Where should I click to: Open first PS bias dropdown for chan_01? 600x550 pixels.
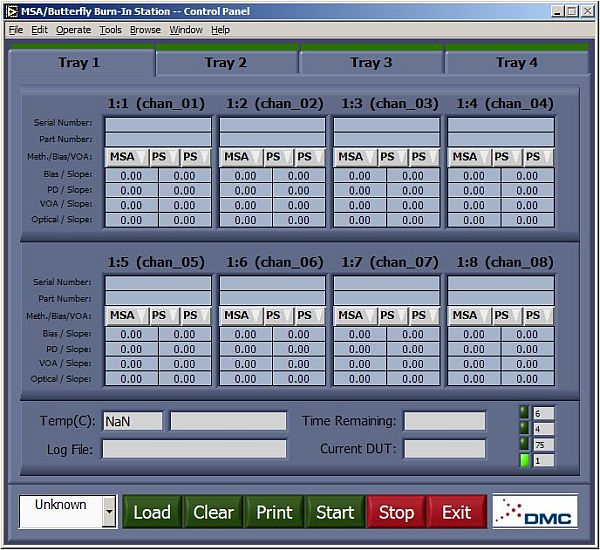click(164, 157)
